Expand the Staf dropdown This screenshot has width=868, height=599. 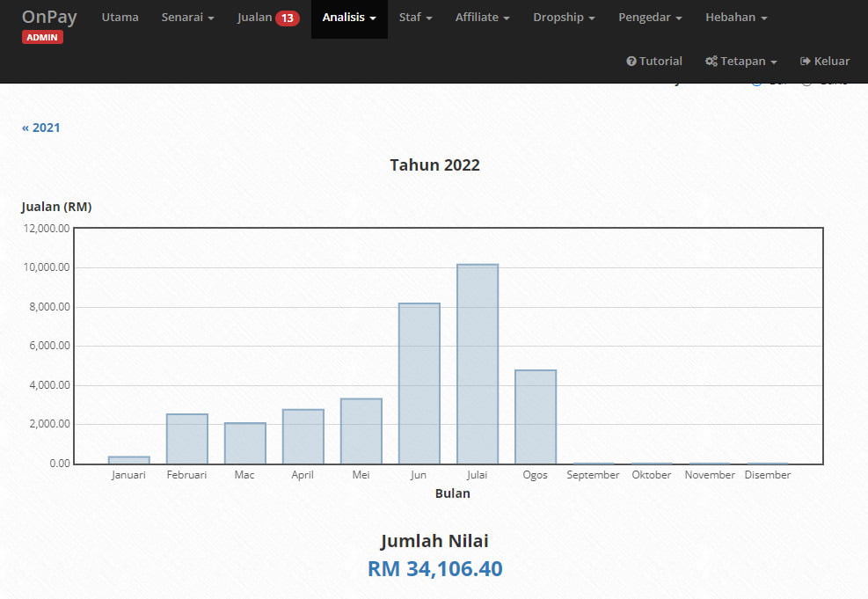(x=415, y=18)
